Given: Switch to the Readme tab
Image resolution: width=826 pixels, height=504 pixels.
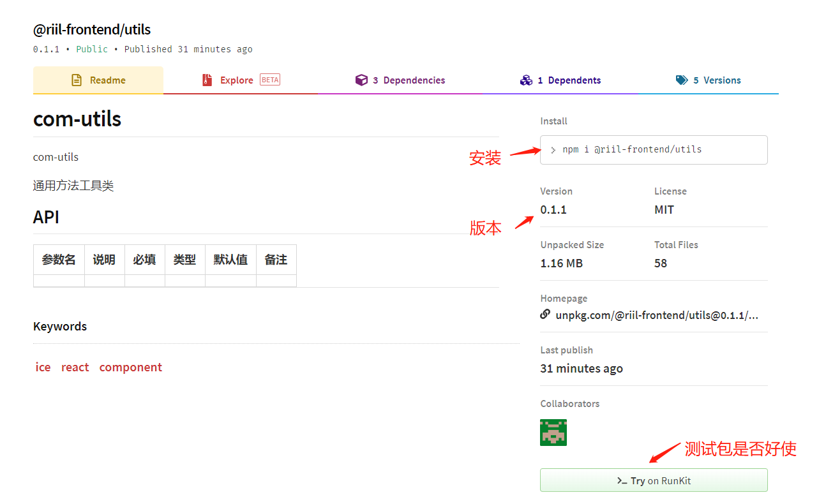Looking at the screenshot, I should click(98, 80).
